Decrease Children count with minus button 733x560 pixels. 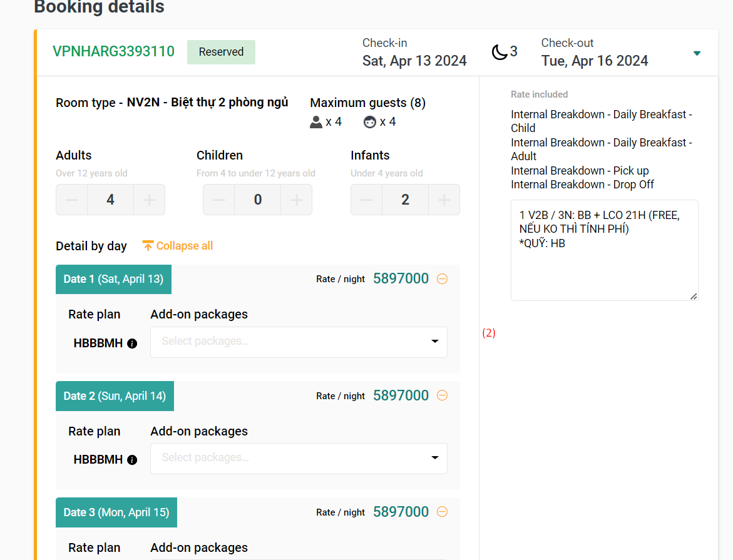point(219,200)
